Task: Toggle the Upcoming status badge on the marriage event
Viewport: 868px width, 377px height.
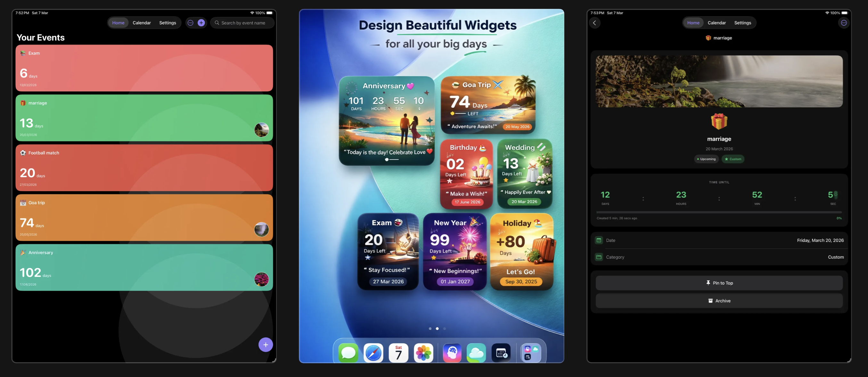Action: click(706, 159)
